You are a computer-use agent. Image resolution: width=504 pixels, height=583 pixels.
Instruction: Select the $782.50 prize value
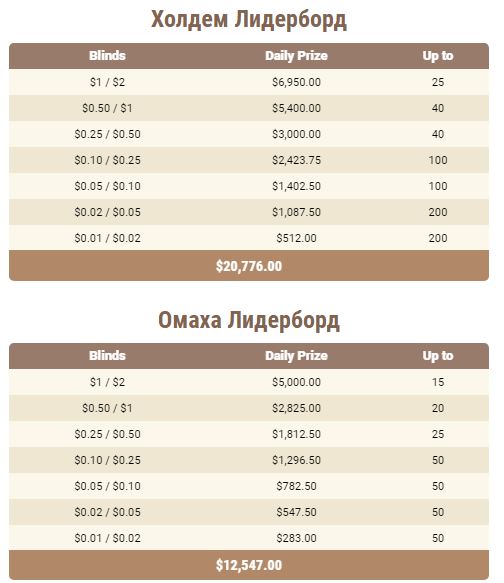coord(296,486)
